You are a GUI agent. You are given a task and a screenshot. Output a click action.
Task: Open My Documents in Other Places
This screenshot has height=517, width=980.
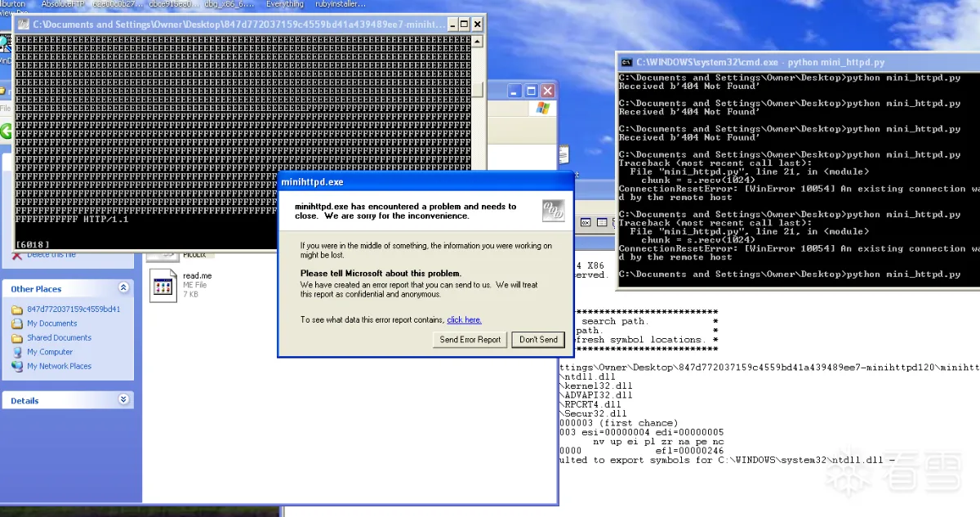point(51,323)
